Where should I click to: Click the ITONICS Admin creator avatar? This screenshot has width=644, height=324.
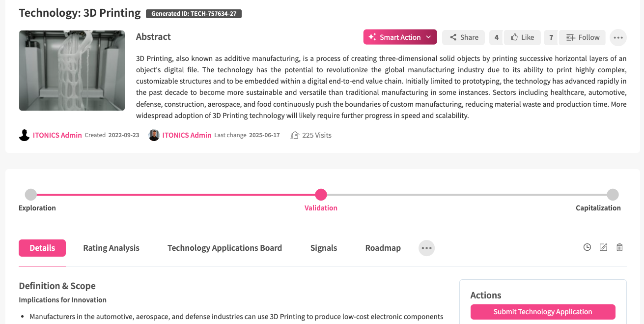(x=24, y=135)
